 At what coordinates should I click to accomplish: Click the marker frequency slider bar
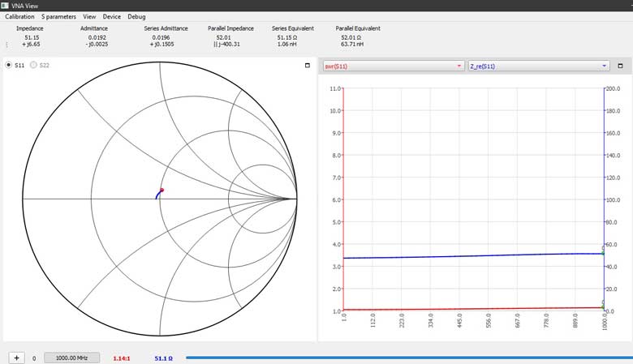409,358
